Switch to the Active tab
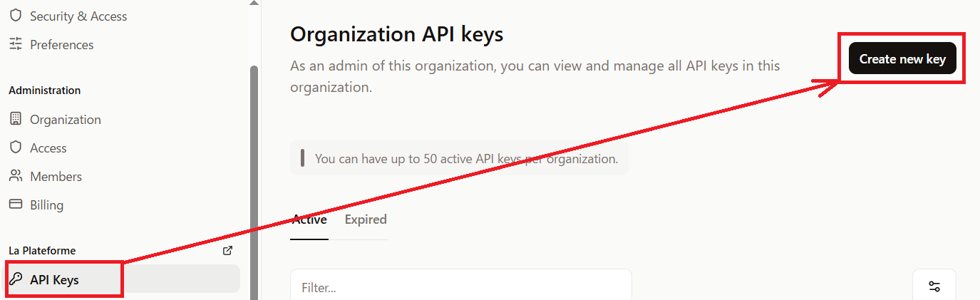Image resolution: width=980 pixels, height=300 pixels. pos(309,219)
